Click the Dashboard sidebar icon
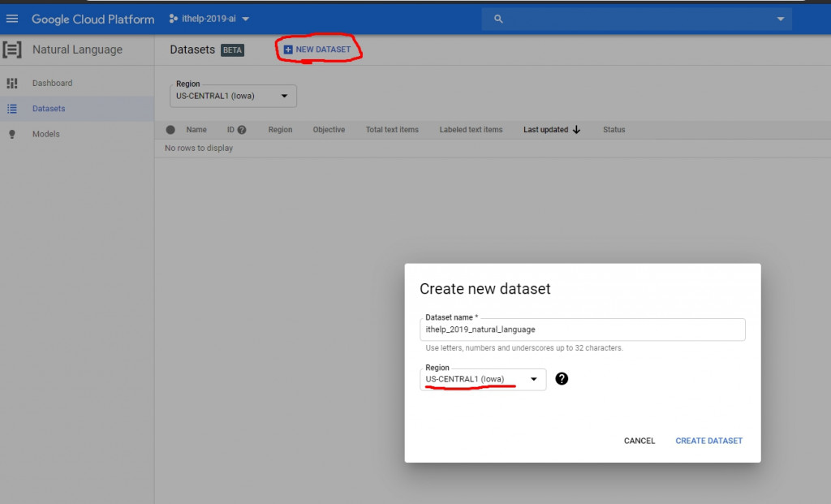This screenshot has width=831, height=504. (12, 84)
